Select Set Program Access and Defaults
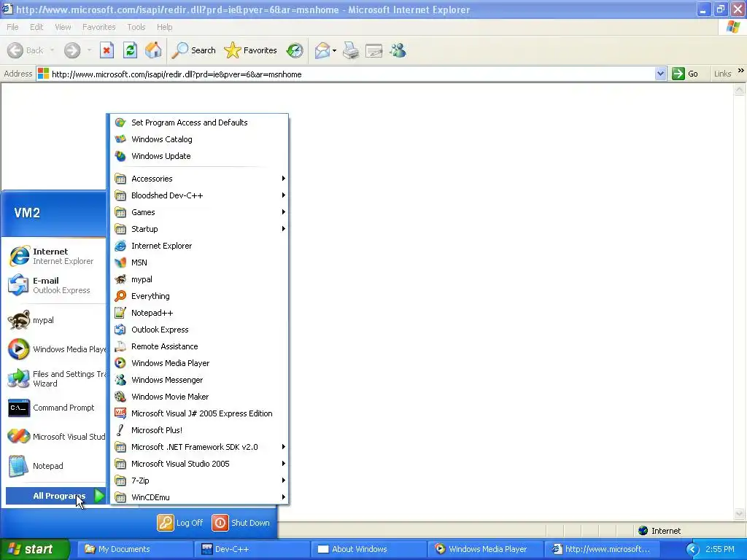This screenshot has height=560, width=747. pos(199,122)
